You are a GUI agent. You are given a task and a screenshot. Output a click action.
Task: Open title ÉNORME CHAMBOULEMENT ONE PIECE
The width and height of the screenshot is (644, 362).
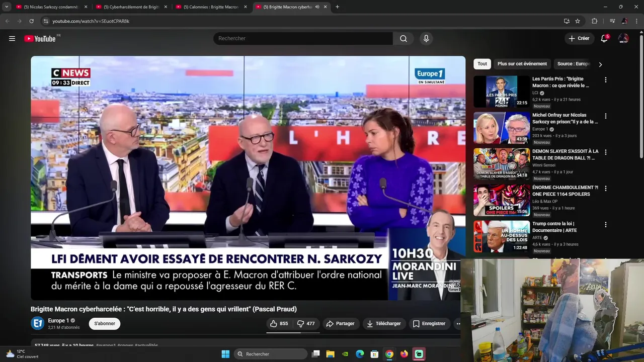565,191
